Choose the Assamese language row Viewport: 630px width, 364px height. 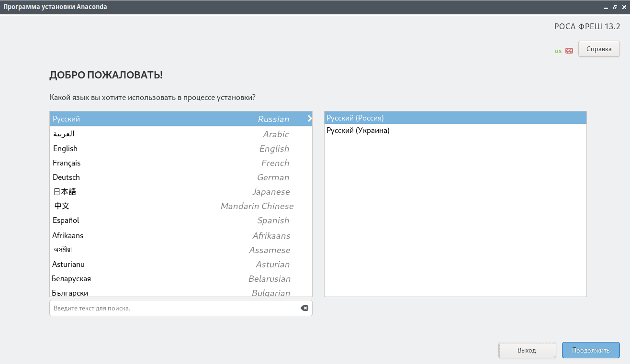coord(181,250)
